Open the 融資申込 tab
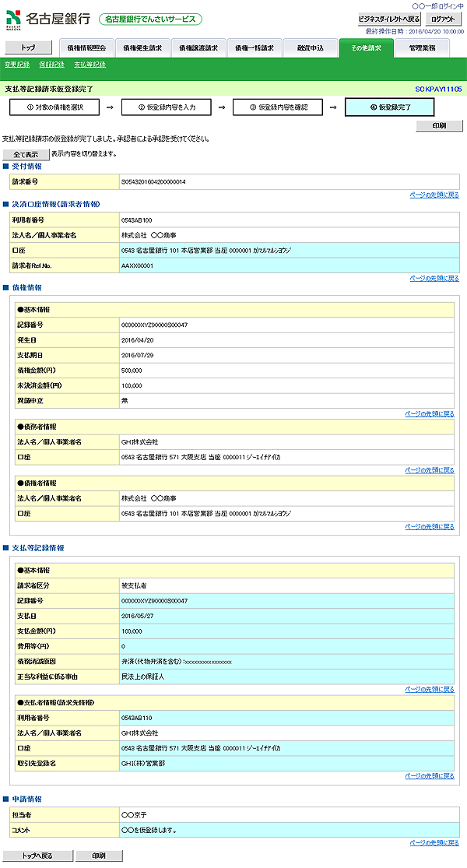The image size is (467, 868). (x=310, y=48)
